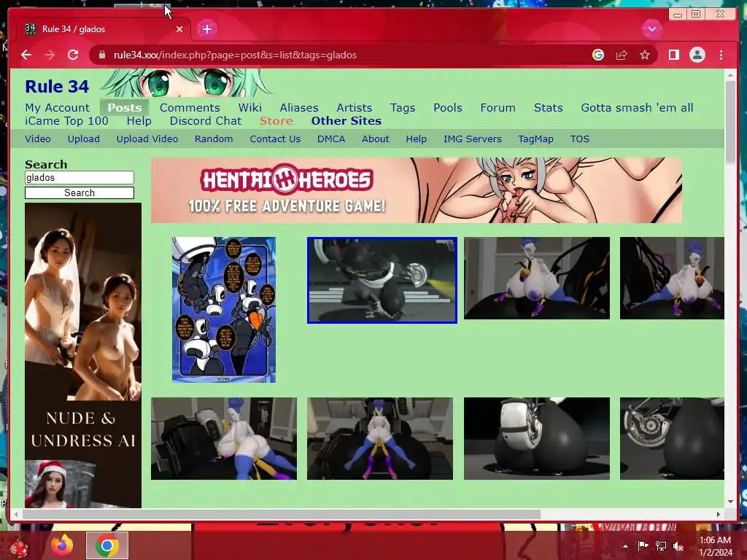The height and width of the screenshot is (560, 747).
Task: Click the Action Center flag tray icon
Action: 643,546
